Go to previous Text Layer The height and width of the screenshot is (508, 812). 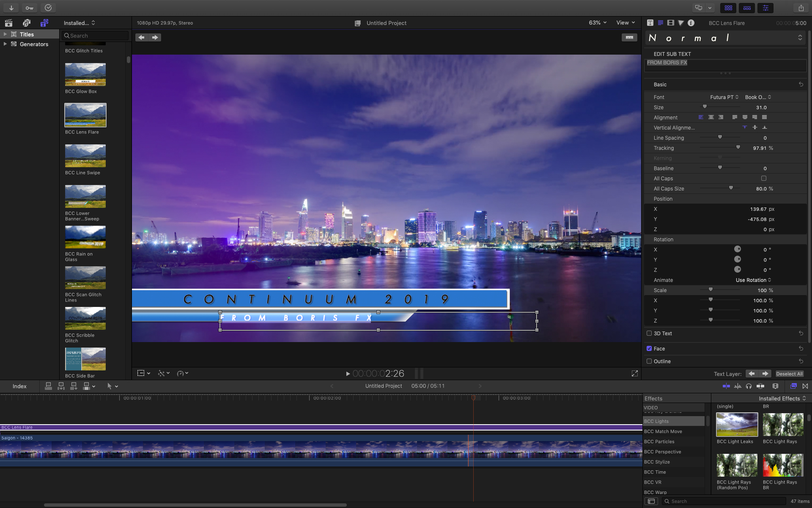pyautogui.click(x=752, y=374)
